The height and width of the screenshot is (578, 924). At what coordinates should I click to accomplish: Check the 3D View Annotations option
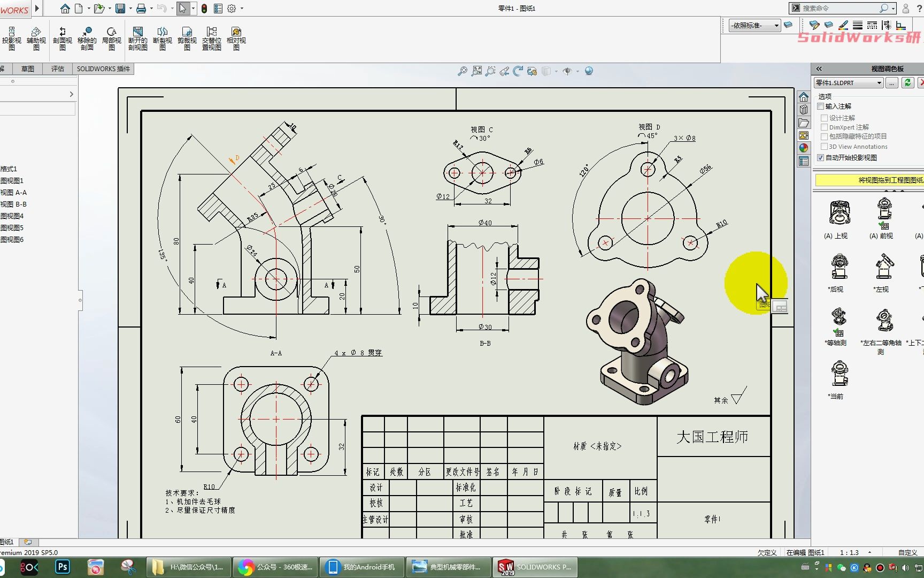pyautogui.click(x=823, y=146)
